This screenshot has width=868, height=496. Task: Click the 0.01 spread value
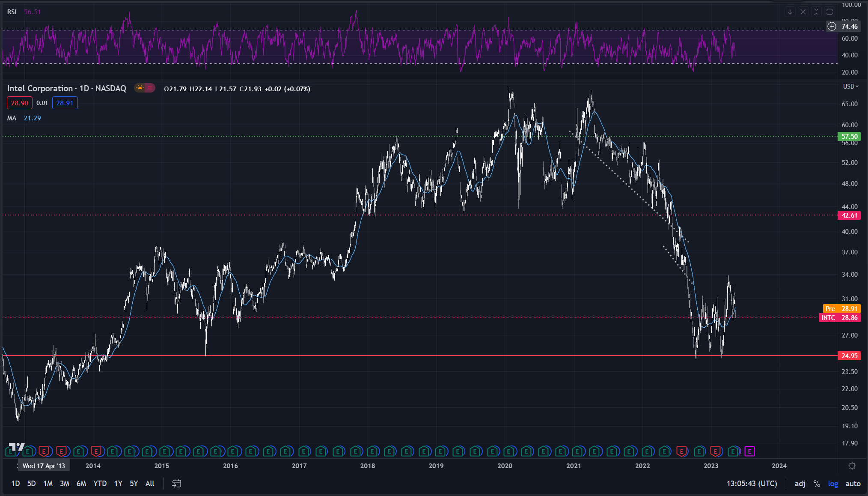(42, 103)
